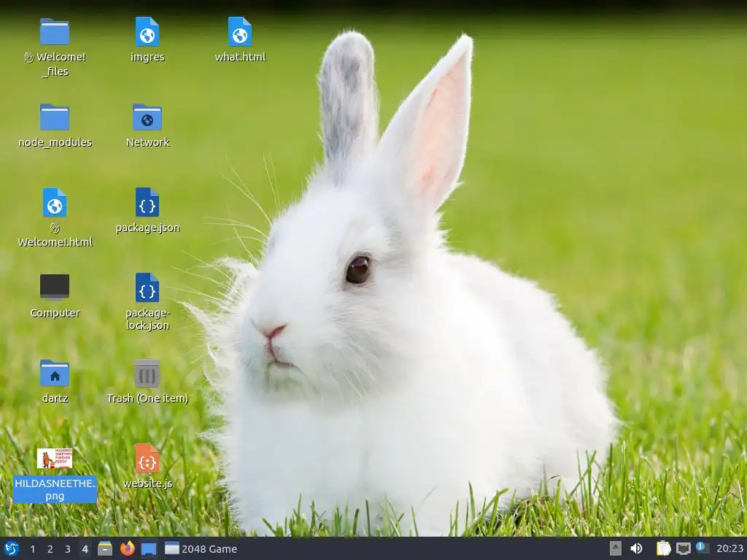
Task: Click the show desktop taskbar icon
Action: [x=149, y=548]
